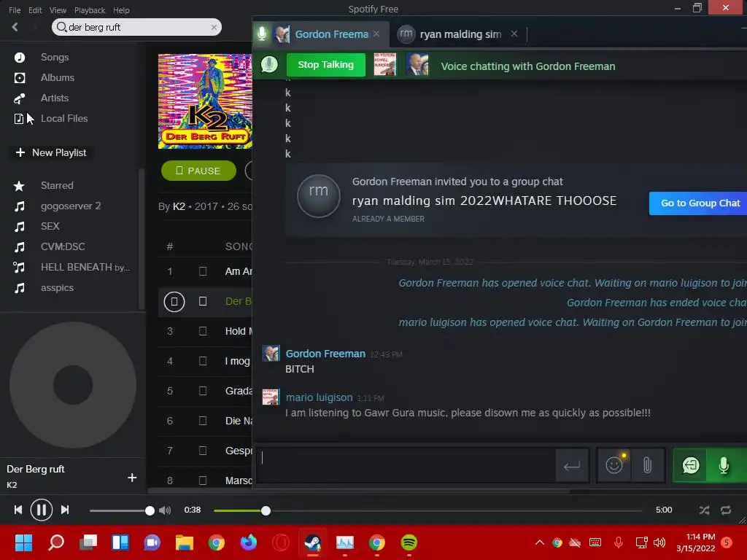The image size is (747, 560).
Task: Open the emoticon picker
Action: (x=614, y=465)
